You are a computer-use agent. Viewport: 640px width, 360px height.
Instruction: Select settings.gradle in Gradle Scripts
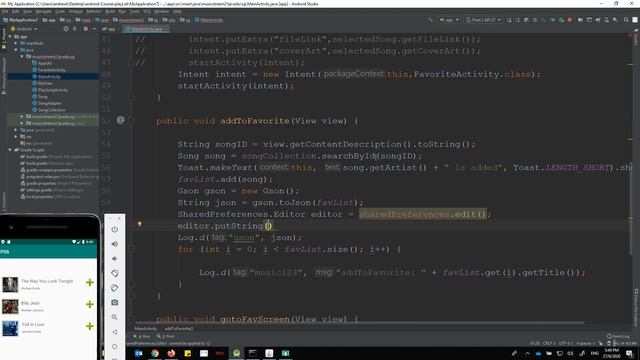(39, 190)
